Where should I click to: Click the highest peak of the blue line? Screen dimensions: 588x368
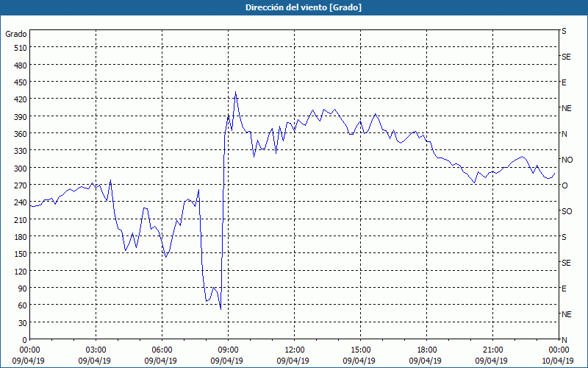[x=235, y=91]
